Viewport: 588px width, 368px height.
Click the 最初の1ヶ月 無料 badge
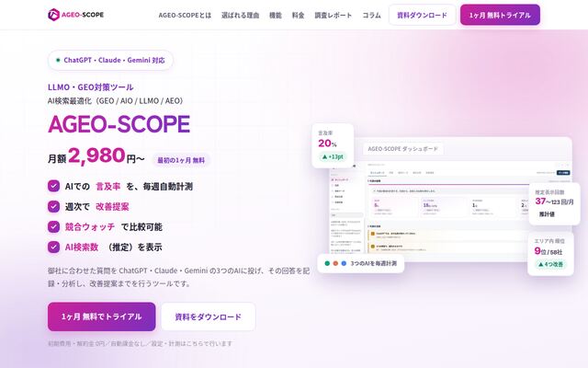coord(181,160)
